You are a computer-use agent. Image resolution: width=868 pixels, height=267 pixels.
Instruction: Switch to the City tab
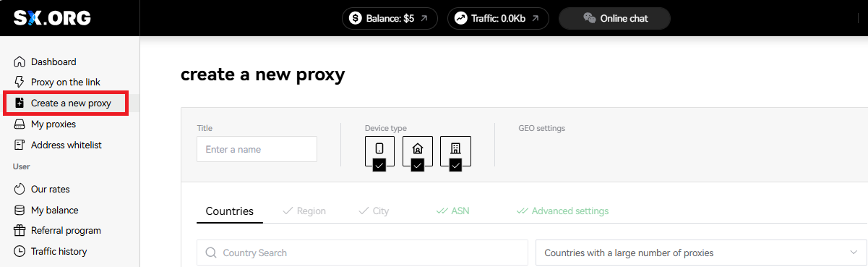(374, 211)
